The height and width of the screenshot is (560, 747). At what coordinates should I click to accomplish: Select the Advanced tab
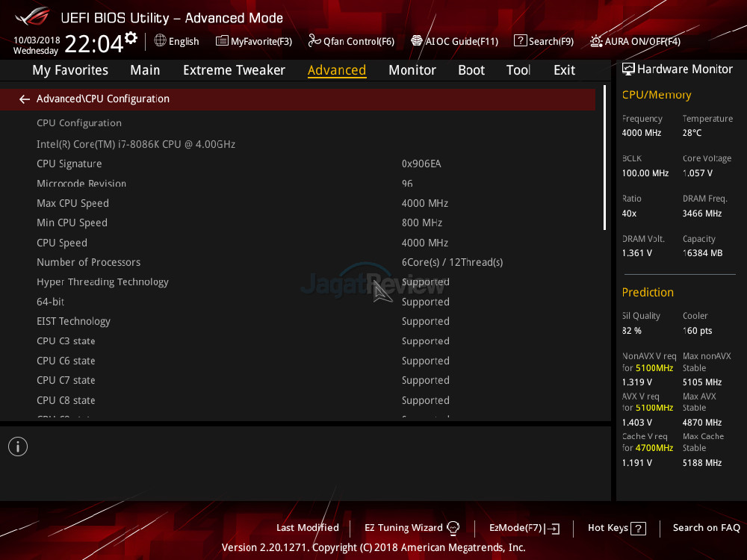point(337,70)
